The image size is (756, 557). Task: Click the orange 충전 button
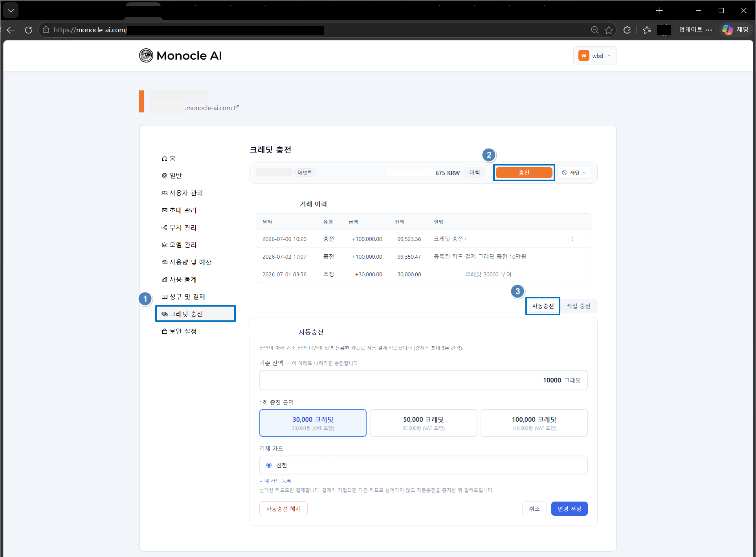(524, 173)
